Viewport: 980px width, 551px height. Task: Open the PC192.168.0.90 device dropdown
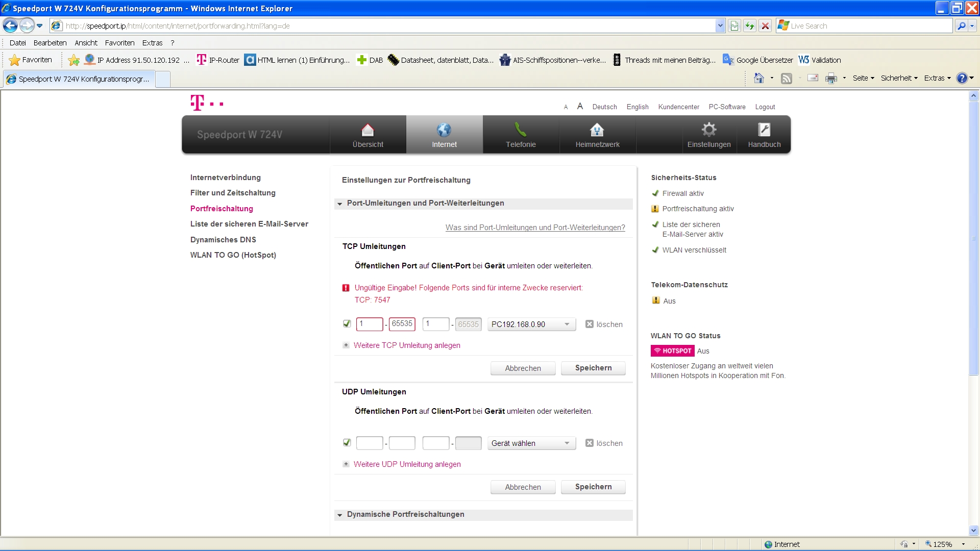click(x=531, y=324)
